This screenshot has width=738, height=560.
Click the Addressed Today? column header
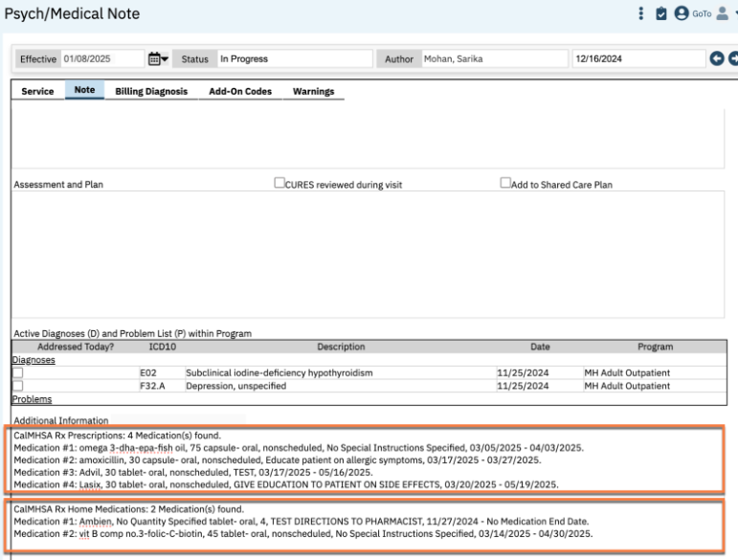(76, 347)
